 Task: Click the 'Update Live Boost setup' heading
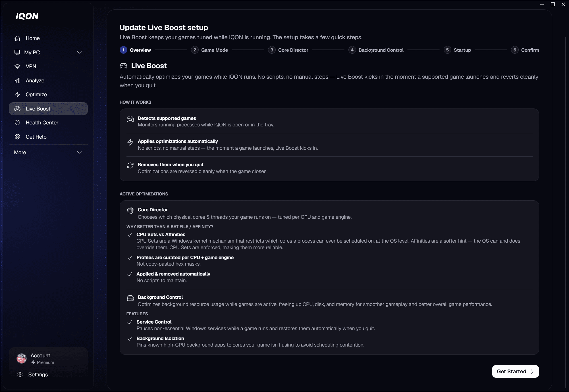(164, 28)
